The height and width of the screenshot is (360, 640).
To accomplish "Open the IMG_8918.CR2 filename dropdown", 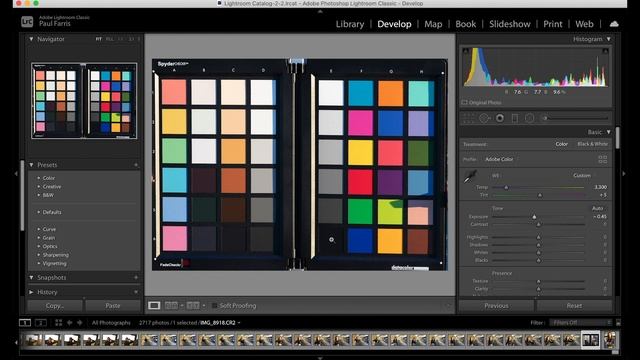I will (220, 322).
